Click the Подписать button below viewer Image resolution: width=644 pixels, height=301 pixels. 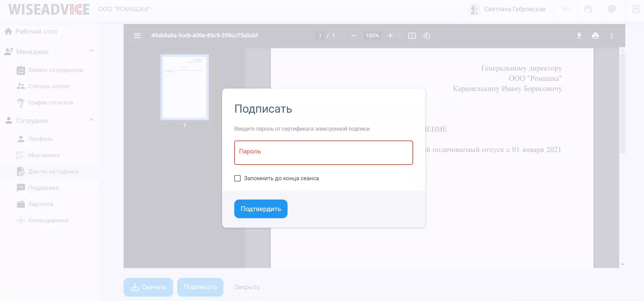[x=200, y=287]
